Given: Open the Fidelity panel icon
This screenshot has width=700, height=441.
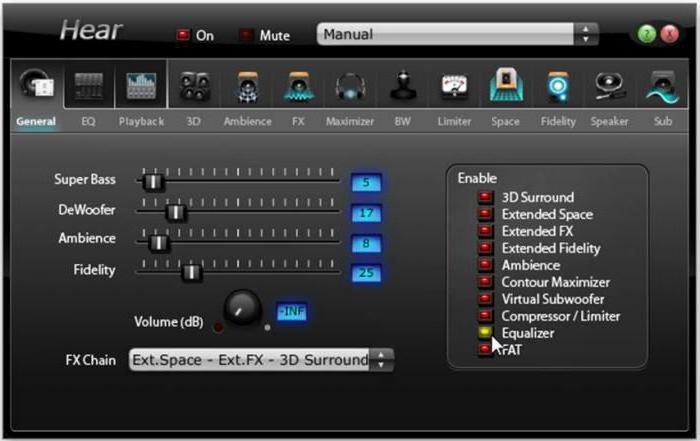Looking at the screenshot, I should click(558, 88).
